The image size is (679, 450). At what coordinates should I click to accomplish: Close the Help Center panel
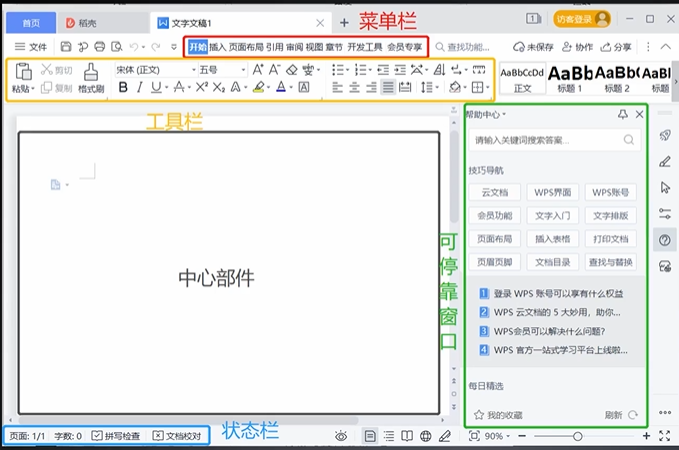tap(639, 114)
